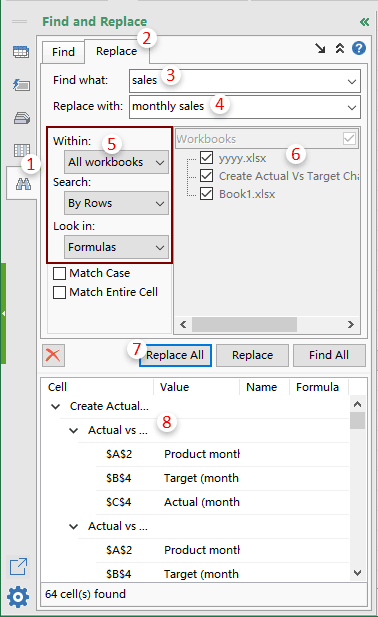Click the double up chevrons icon
378x617 pixels.
339,48
